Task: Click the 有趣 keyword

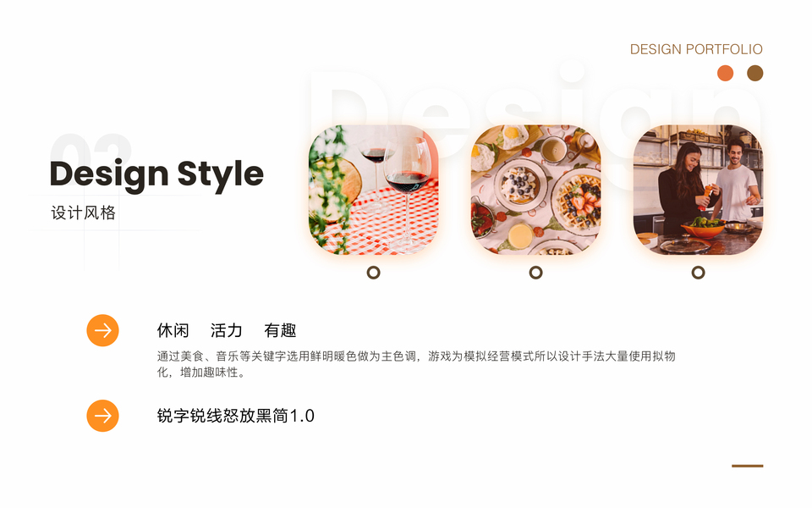Action: tap(280, 330)
